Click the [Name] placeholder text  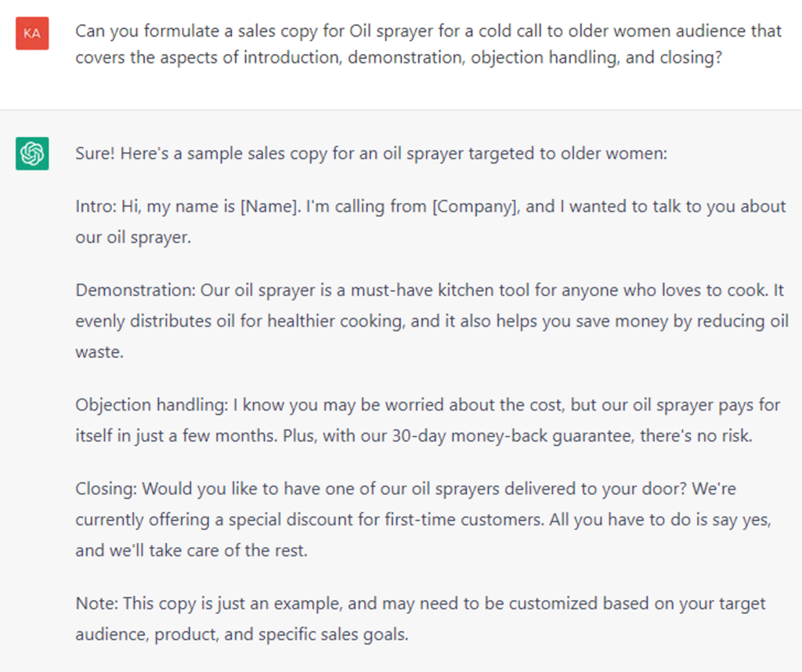pos(272,207)
